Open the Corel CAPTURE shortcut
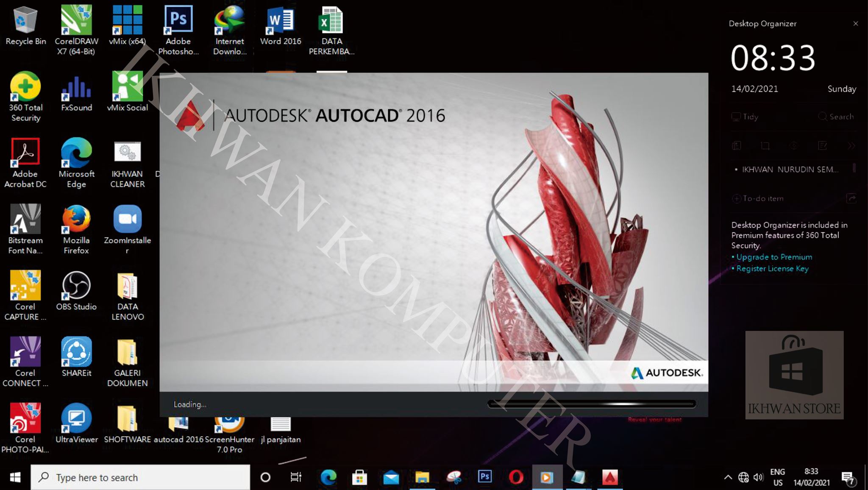 (25, 295)
